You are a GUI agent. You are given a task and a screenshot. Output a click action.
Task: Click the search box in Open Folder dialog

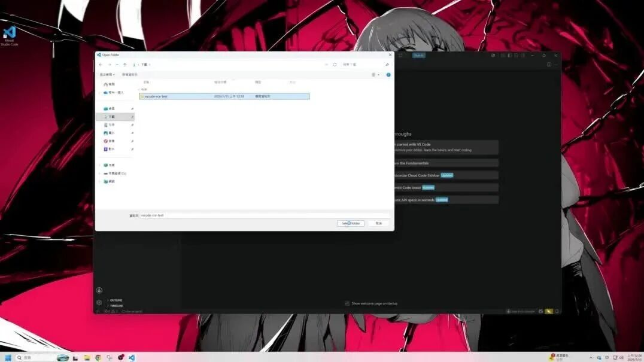[x=366, y=65]
